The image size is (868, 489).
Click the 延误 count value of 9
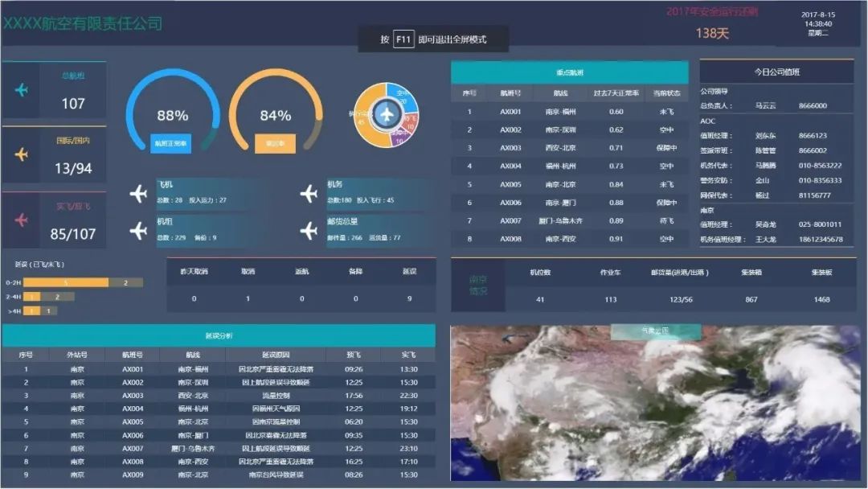[409, 298]
